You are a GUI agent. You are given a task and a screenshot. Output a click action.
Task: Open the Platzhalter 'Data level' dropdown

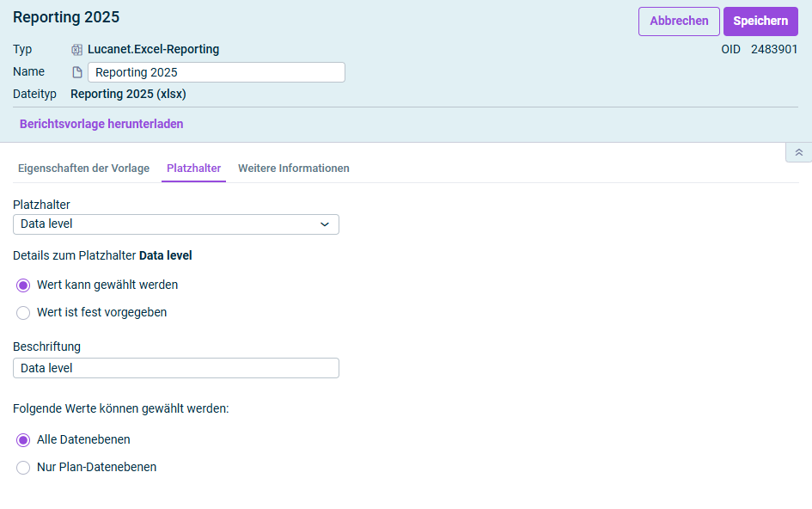[175, 224]
